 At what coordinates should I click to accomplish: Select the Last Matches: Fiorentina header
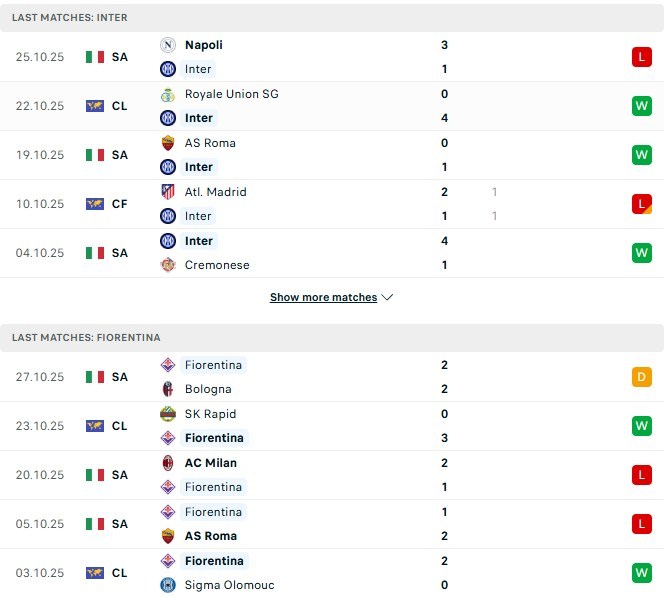point(86,338)
